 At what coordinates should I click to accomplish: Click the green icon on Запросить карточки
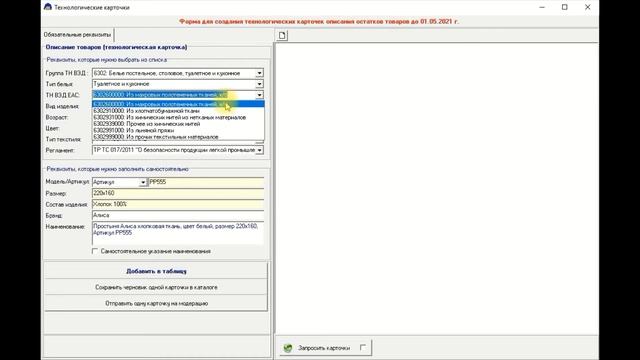(288, 348)
